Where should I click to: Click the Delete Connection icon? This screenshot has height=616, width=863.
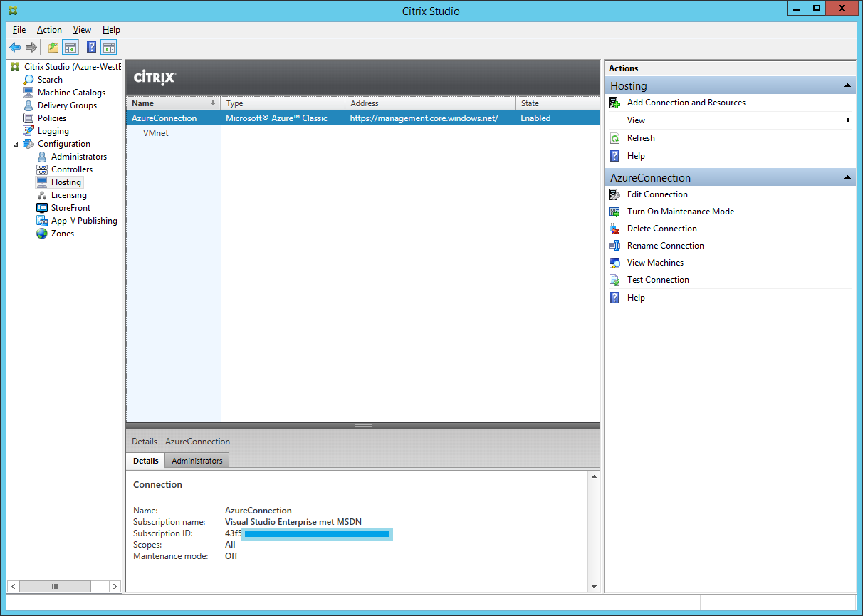pos(614,229)
